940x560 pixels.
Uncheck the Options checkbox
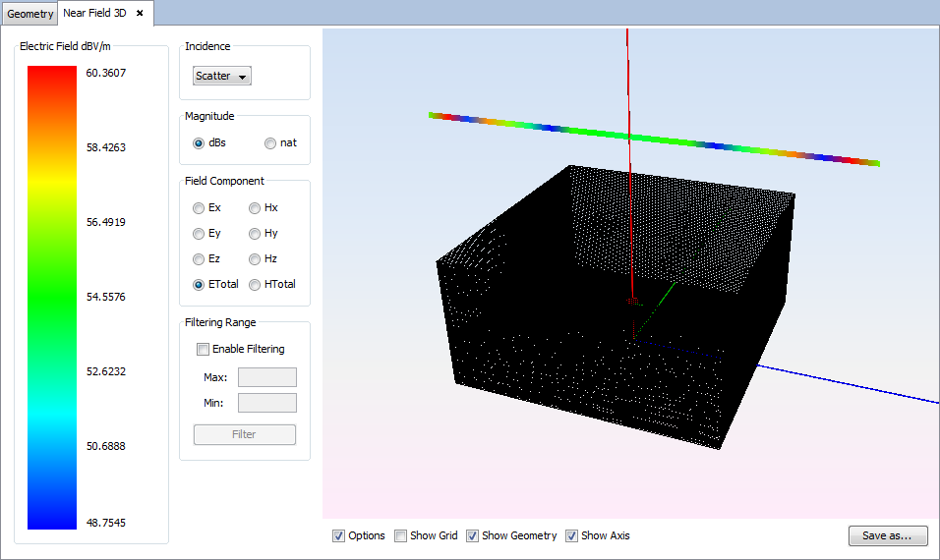coord(339,535)
